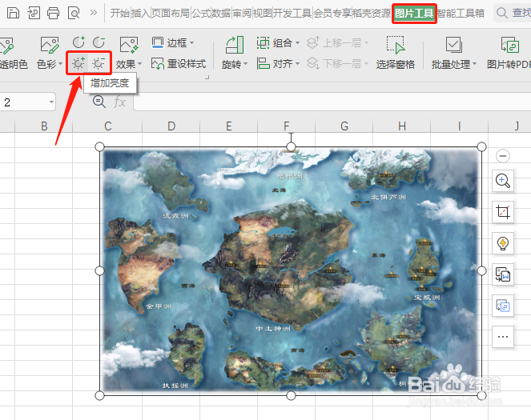Viewport: 531px width, 420px height.
Task: Click the minus collapse floating toolbar button
Action: click(503, 156)
